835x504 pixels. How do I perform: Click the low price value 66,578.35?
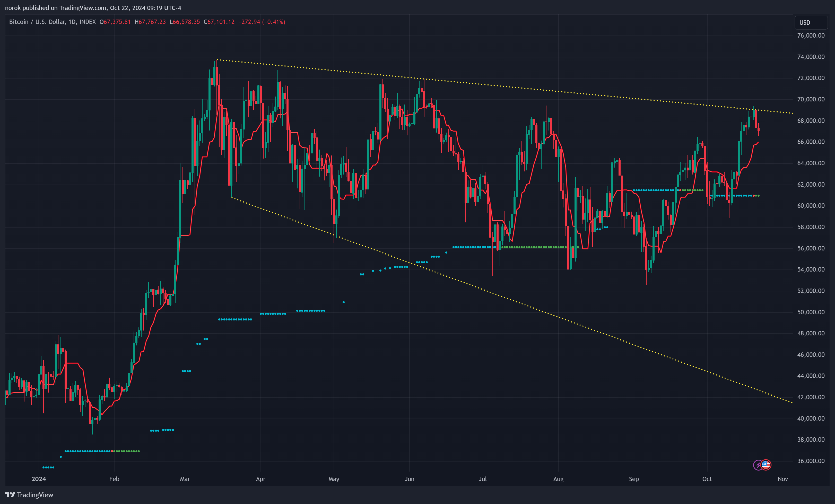[186, 22]
